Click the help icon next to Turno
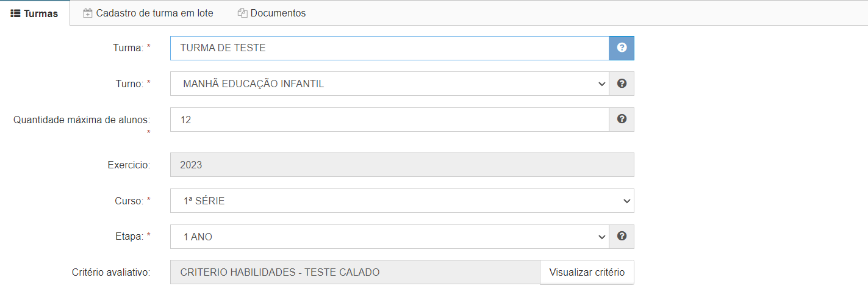This screenshot has height=294, width=868. pyautogui.click(x=622, y=84)
